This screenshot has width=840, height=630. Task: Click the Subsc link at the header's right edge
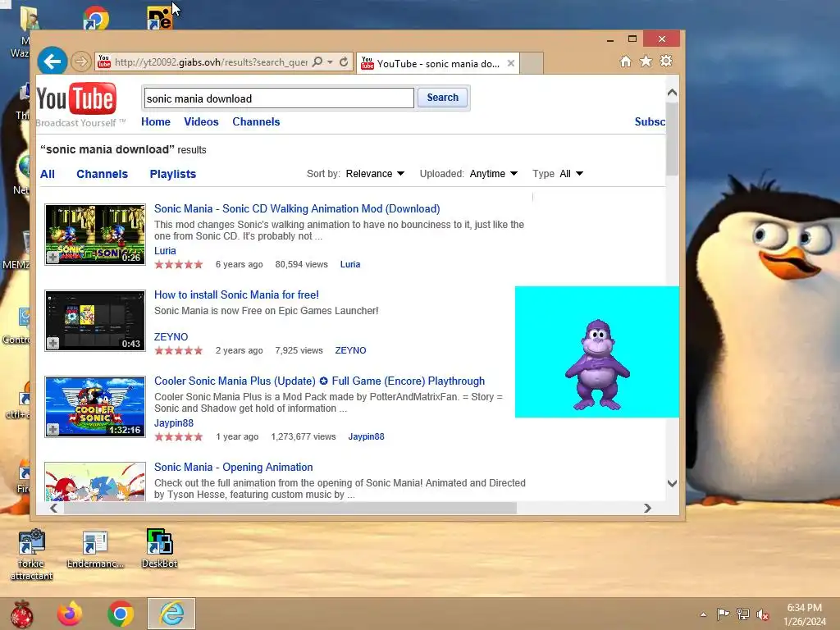point(650,121)
